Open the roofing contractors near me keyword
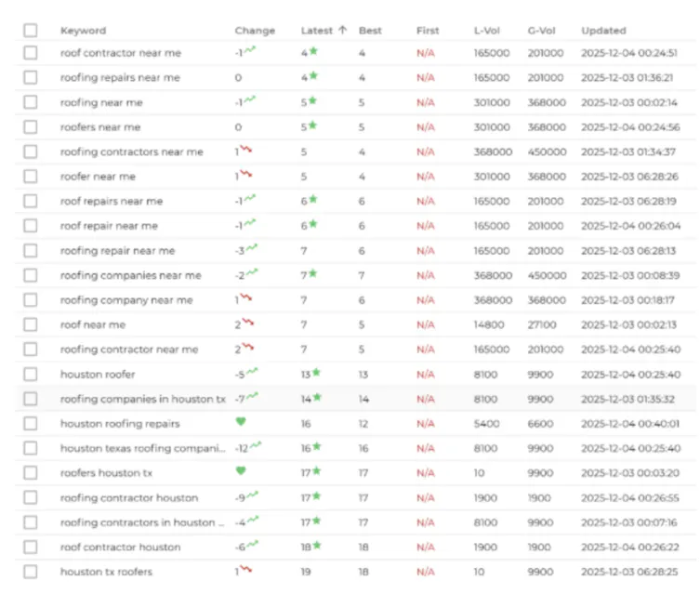700x594 pixels. (131, 152)
